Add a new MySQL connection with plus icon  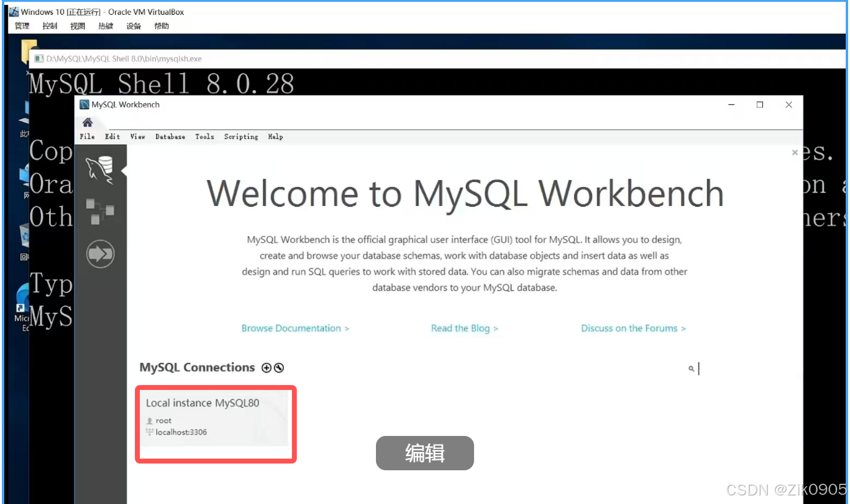point(267,368)
